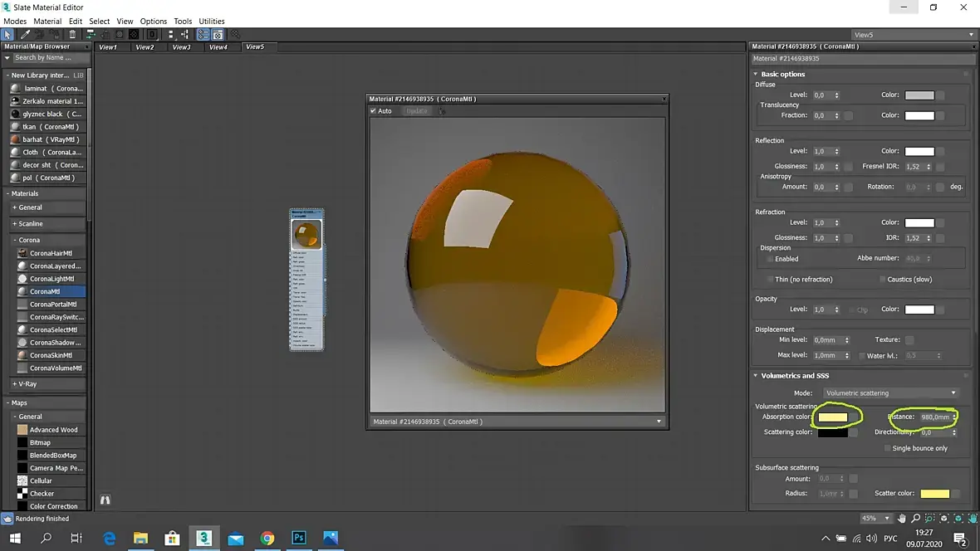Collapse New Library group in browser
The height and width of the screenshot is (551, 980).
click(7, 75)
